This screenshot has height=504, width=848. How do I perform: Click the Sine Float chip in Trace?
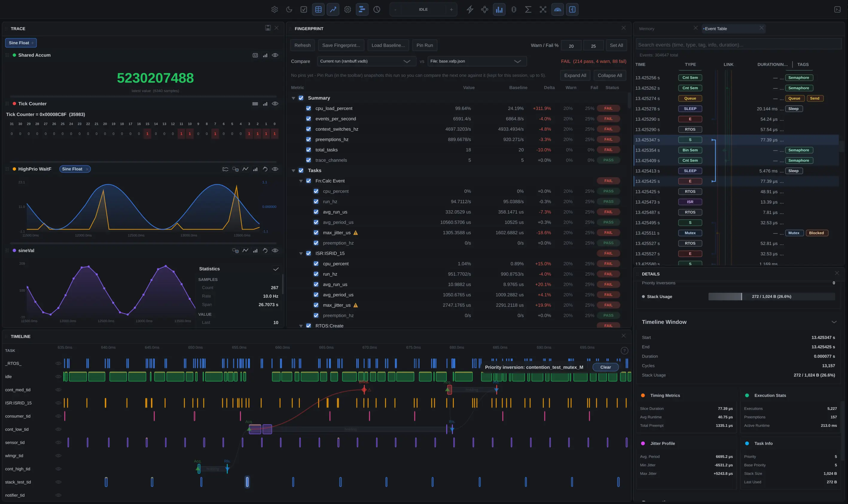[x=21, y=43]
